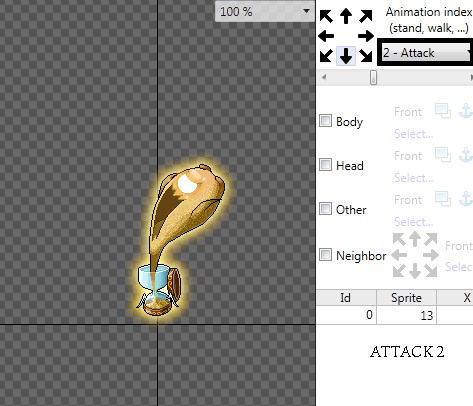This screenshot has height=406, width=473.
Task: Click the Id column header
Action: (346, 297)
